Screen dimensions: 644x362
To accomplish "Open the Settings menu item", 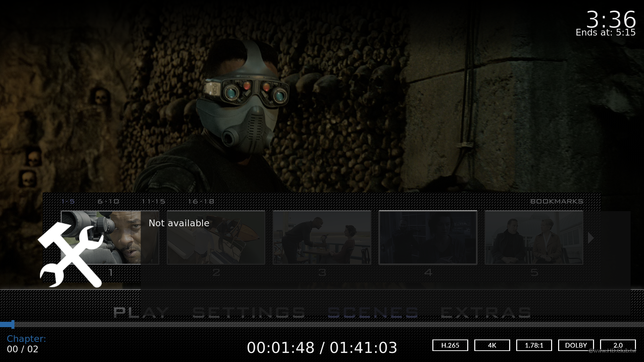I will [x=249, y=312].
